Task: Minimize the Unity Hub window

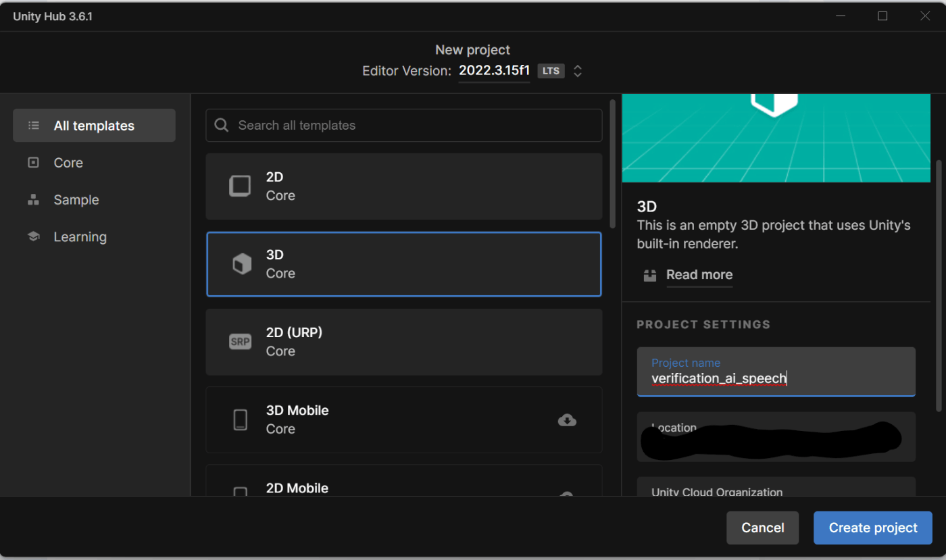Action: 840,16
